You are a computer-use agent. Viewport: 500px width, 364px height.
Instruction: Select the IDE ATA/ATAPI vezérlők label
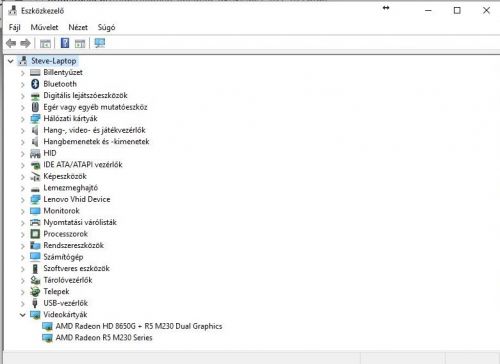tap(83, 165)
